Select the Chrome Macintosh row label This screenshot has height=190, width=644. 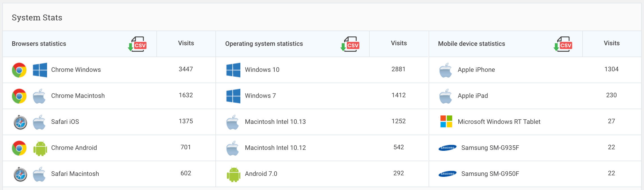pyautogui.click(x=78, y=96)
